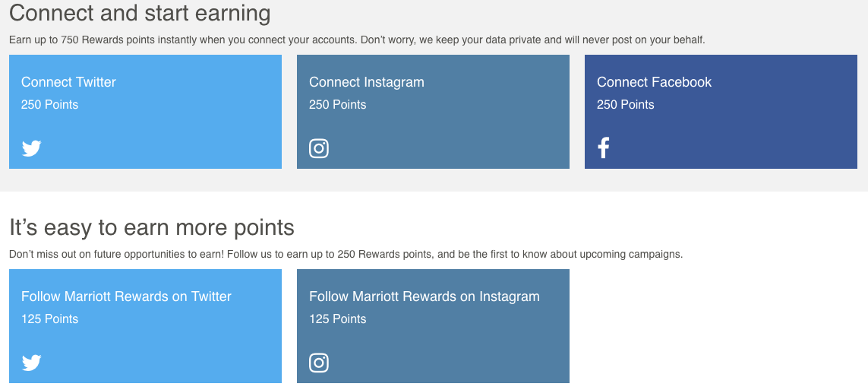The height and width of the screenshot is (390, 868).
Task: Click 125 Points under the Twitter follow card
Action: click(50, 319)
